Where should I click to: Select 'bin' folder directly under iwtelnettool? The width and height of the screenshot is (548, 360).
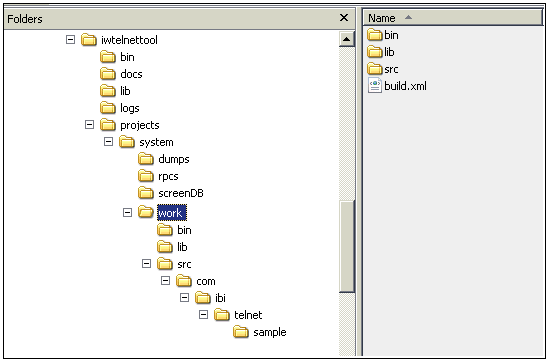click(127, 57)
